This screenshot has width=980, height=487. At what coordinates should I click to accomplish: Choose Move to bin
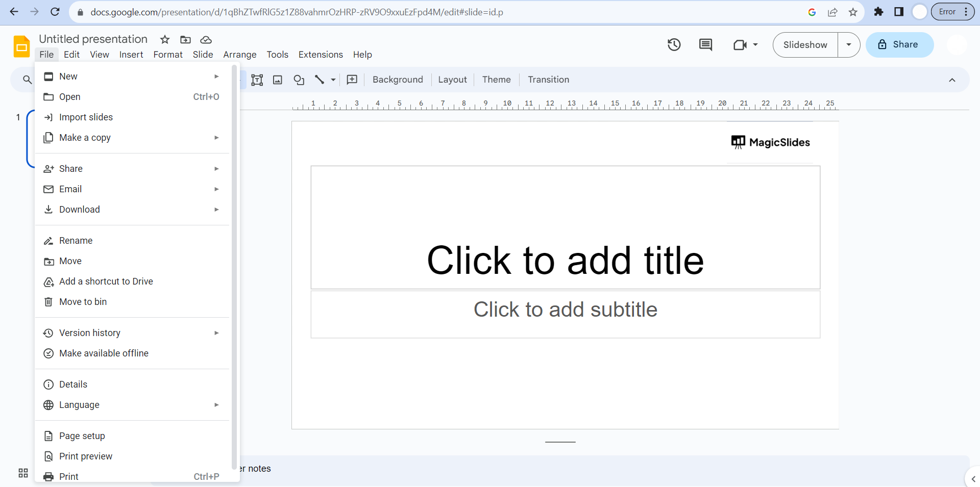132,302
